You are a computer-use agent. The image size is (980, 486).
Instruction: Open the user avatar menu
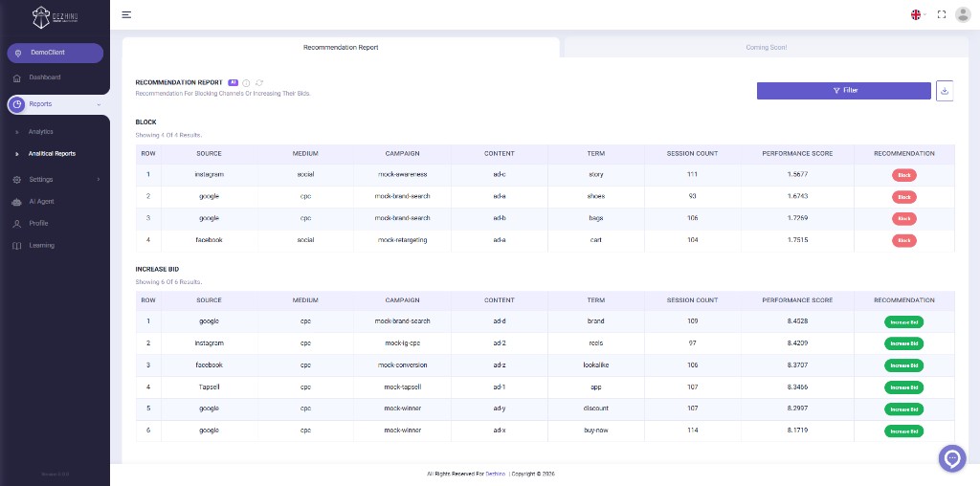pos(963,14)
